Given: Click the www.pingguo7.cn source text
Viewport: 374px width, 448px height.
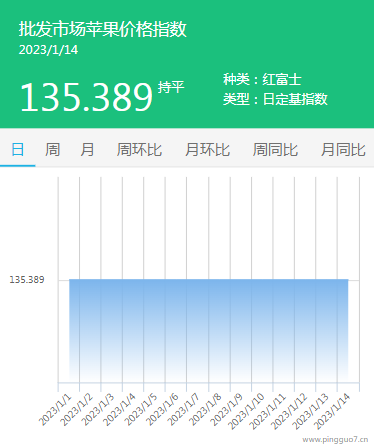Looking at the screenshot, I should point(335,440).
